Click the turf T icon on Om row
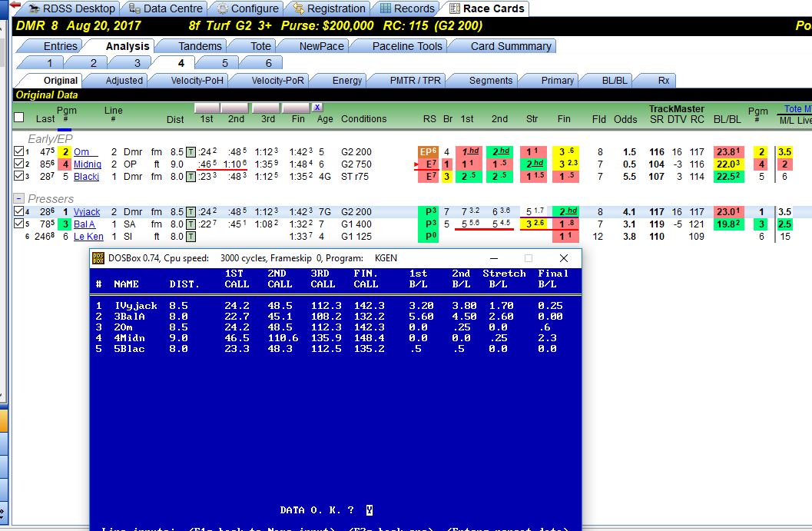This screenshot has width=812, height=531. pos(191,152)
